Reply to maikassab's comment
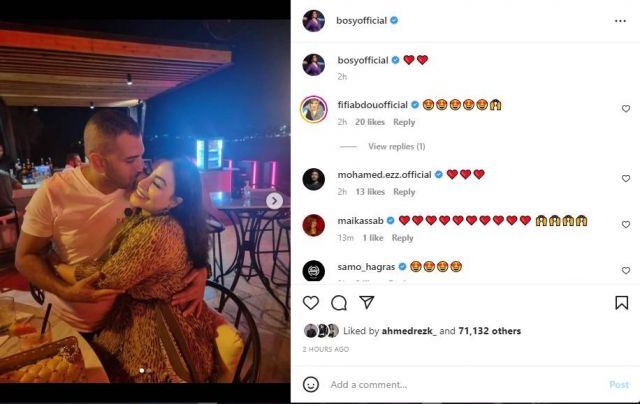Viewport: 640px width, 404px height. pyautogui.click(x=402, y=238)
